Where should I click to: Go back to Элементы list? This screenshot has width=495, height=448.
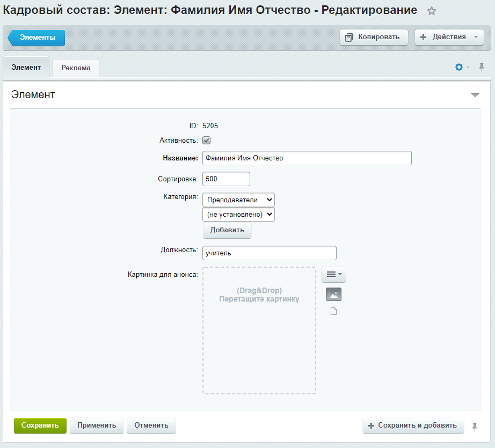tap(37, 38)
